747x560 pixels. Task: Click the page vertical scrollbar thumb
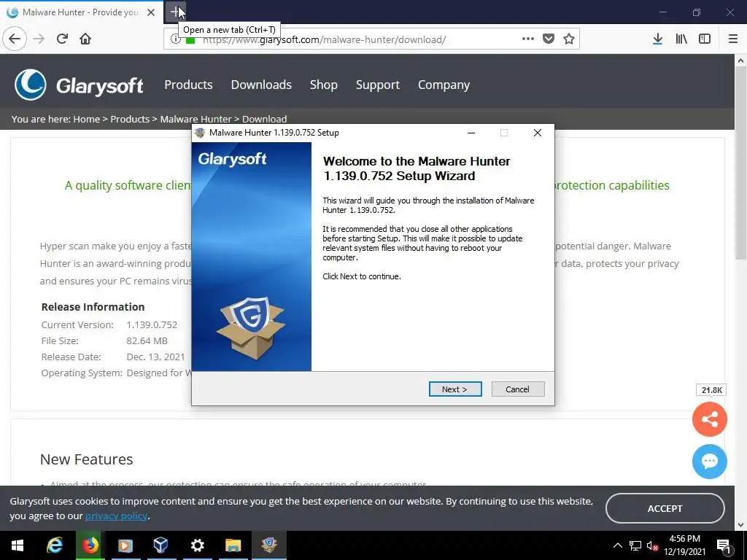coord(740,163)
